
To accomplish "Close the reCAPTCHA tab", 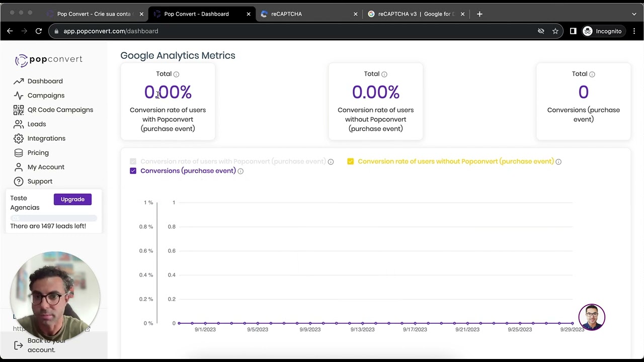I will [356, 14].
